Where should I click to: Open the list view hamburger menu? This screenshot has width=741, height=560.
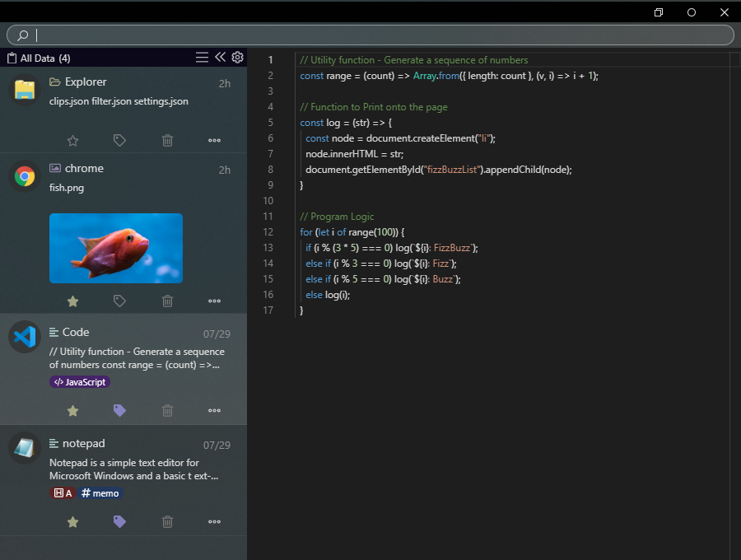coord(202,58)
